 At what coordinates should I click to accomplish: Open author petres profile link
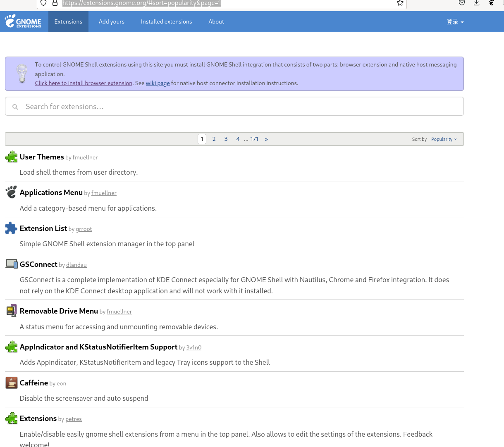[74, 419]
